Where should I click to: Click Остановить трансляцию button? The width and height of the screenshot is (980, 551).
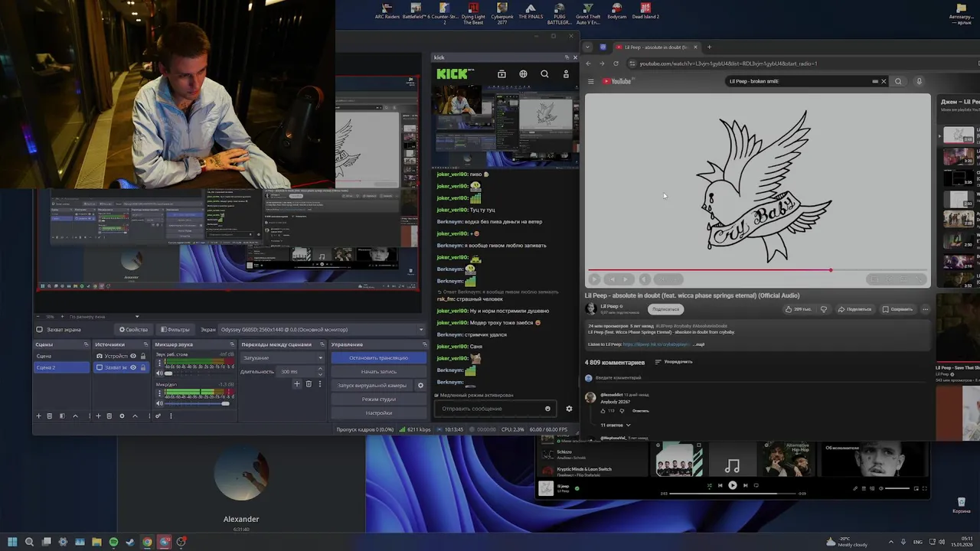point(379,358)
